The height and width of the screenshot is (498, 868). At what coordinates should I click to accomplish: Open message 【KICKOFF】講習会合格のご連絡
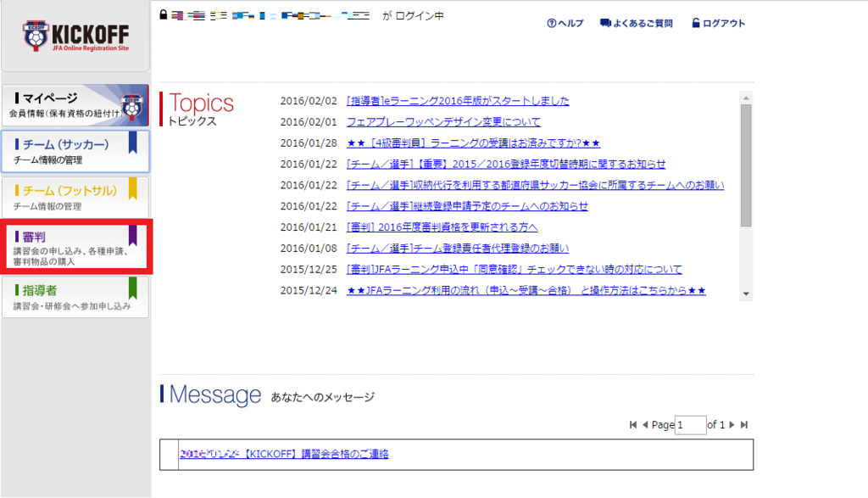coord(284,454)
